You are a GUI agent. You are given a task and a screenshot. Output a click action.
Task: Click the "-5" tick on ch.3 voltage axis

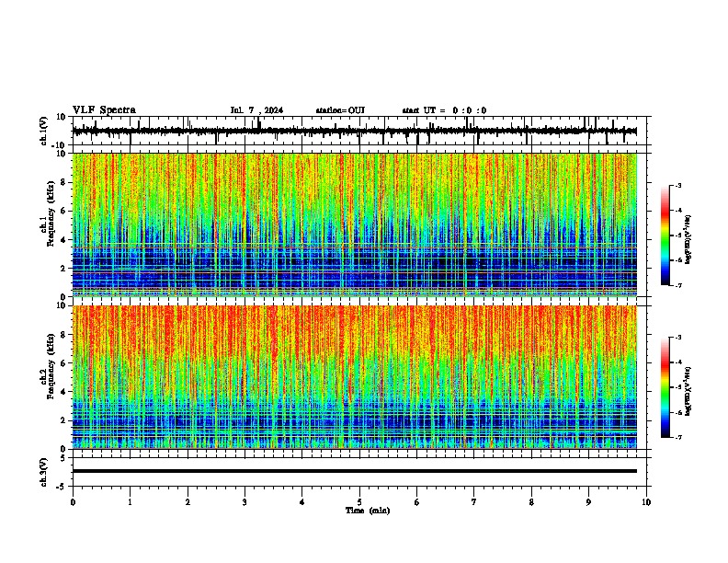tap(62, 487)
